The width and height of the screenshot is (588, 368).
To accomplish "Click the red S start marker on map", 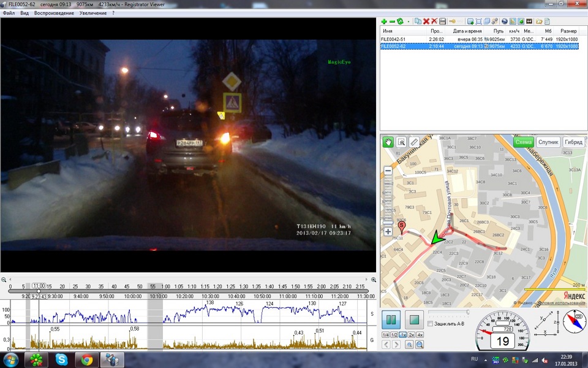I will click(402, 227).
